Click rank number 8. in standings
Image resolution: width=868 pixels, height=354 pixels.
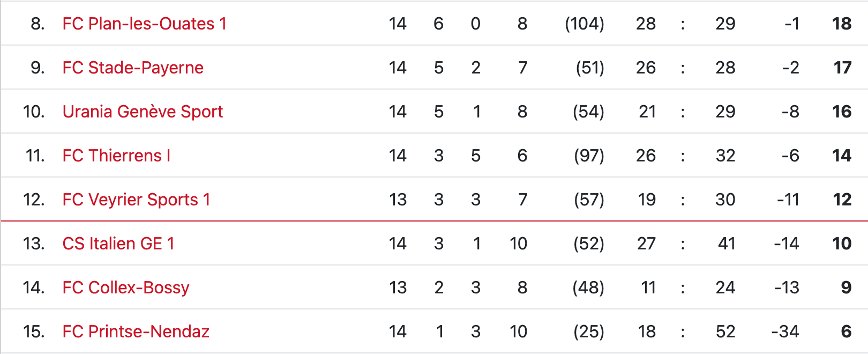click(x=38, y=24)
